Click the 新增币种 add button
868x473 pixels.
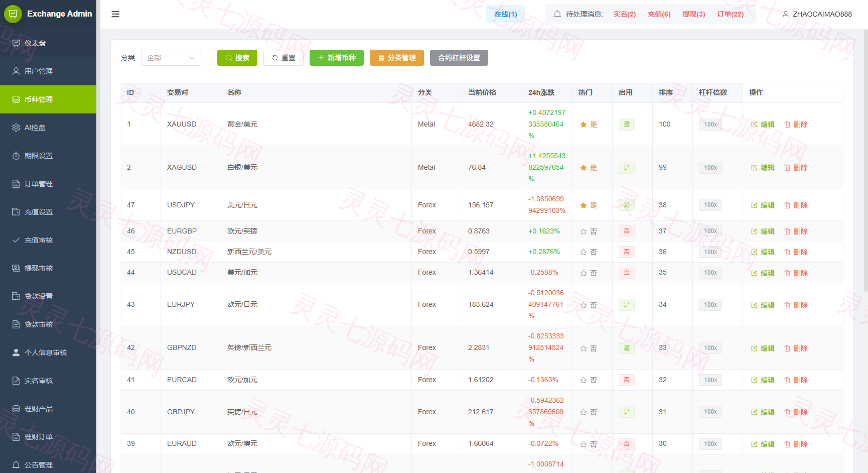pos(337,58)
